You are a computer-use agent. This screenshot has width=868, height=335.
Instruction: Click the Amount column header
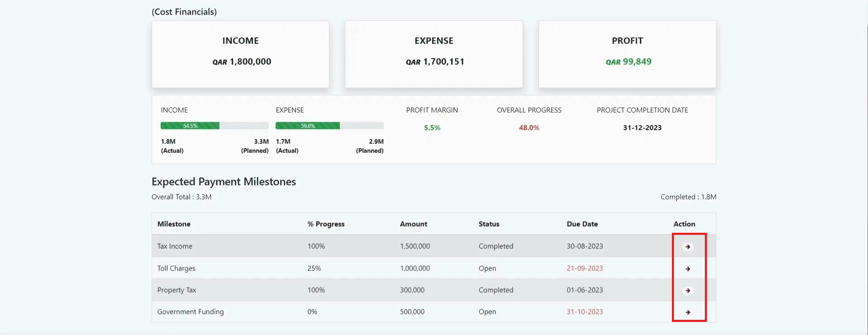pyautogui.click(x=413, y=224)
